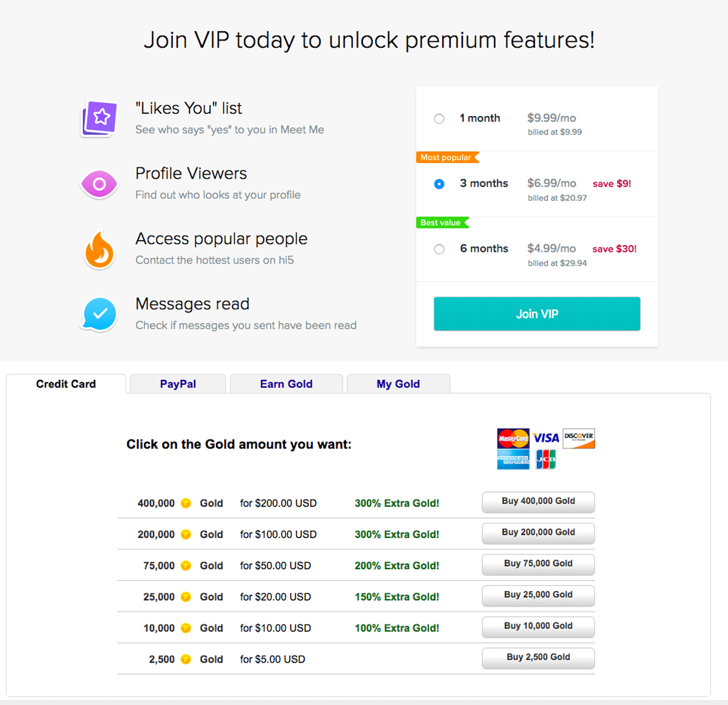
Task: Purchase with the Buy 2,500 Gold button
Action: [538, 658]
